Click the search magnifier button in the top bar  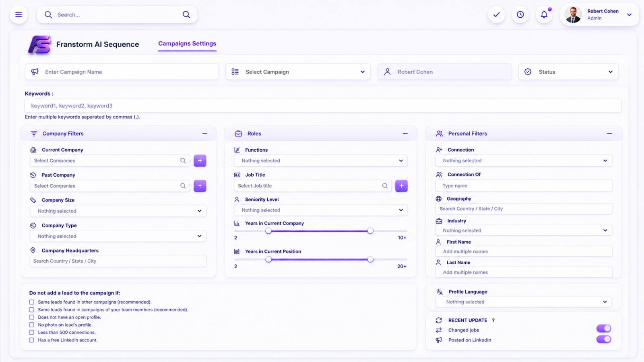click(186, 14)
